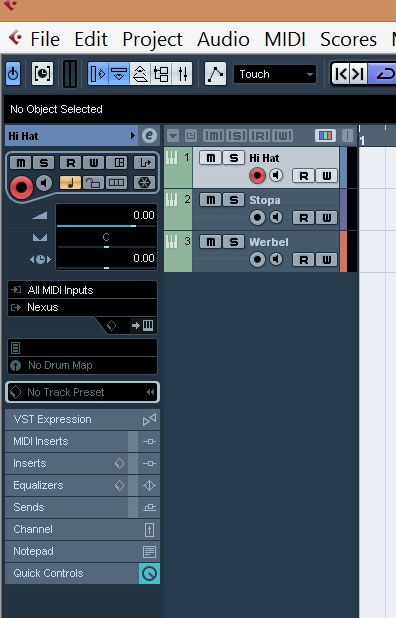This screenshot has width=396, height=618.
Task: Click the Activate Project power button
Action: [13, 73]
